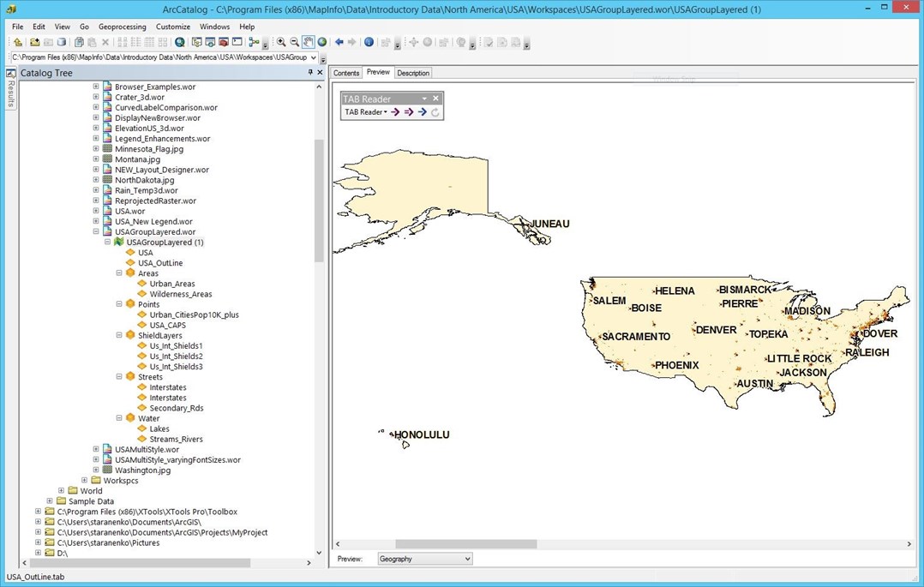Screen dimensions: 924x587
Task: Select the Wilderness_Areas layer
Action: coord(180,294)
